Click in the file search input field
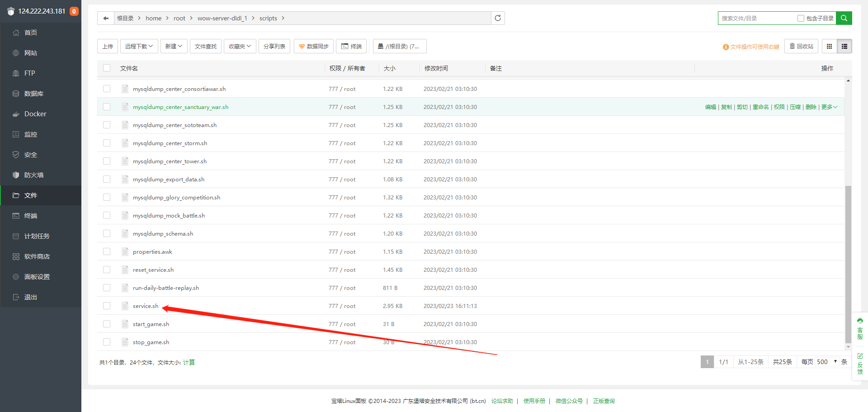This screenshot has height=412, width=868. click(757, 18)
